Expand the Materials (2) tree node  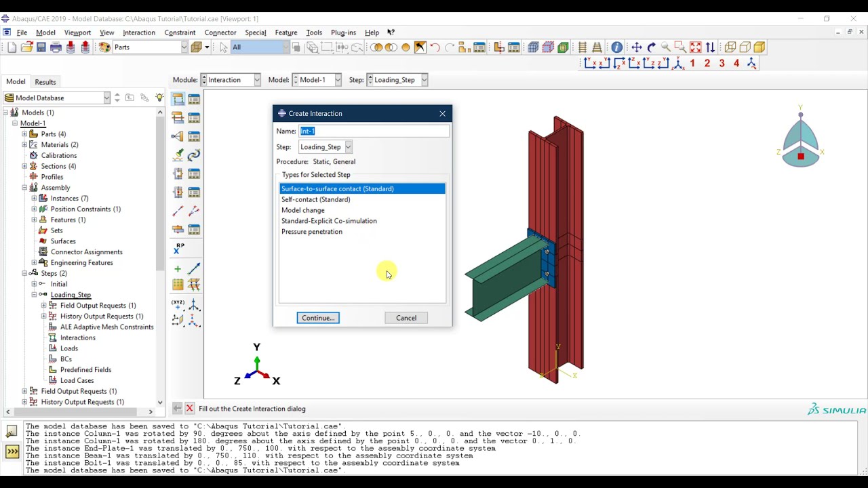pos(24,145)
